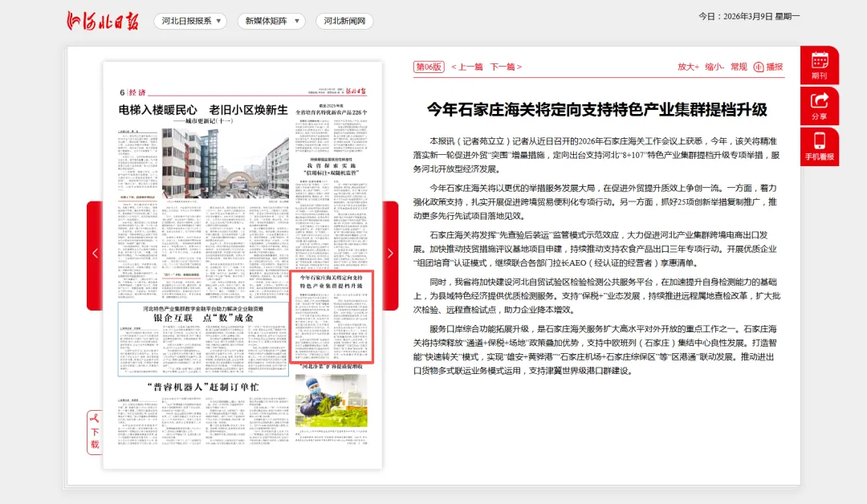
Task: Expand the 新媒体矩阵 dropdown
Action: (271, 21)
